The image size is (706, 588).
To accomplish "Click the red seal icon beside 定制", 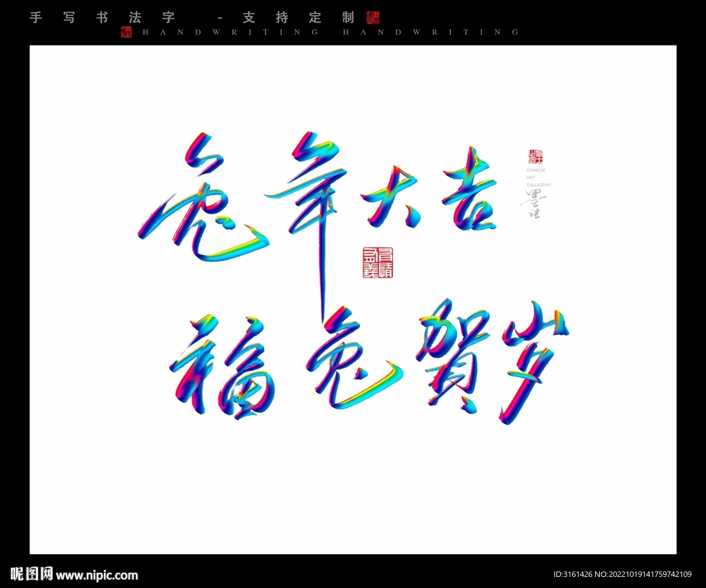I will pos(373,17).
